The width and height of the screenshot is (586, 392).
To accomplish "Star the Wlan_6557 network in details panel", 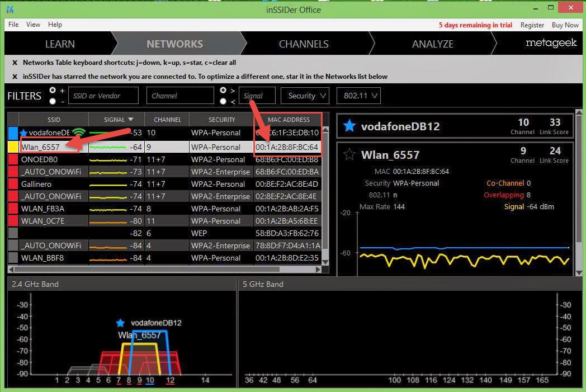I will [349, 155].
